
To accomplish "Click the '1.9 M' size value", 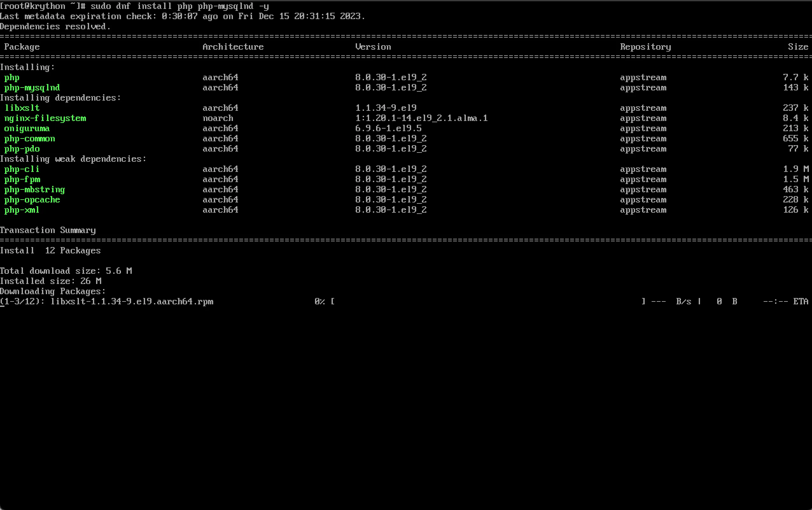I will click(795, 169).
